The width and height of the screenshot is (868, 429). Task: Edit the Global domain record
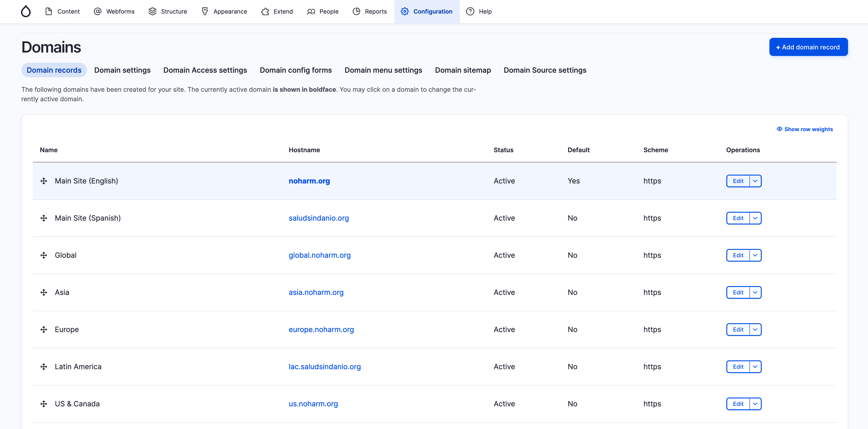tap(738, 255)
